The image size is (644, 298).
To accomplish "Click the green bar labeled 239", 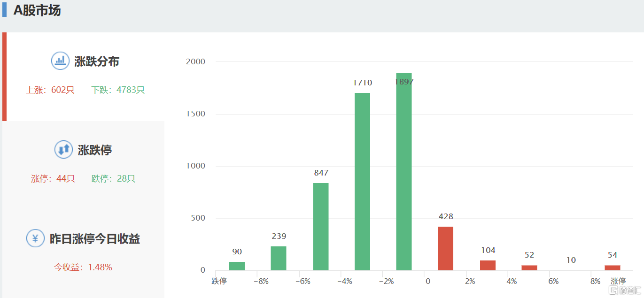I will coord(279,258).
